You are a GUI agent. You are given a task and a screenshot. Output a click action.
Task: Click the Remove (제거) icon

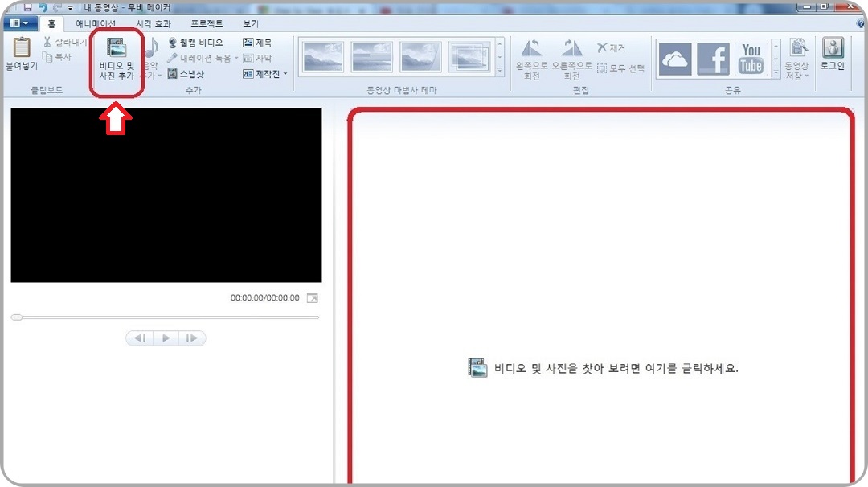[x=607, y=47]
